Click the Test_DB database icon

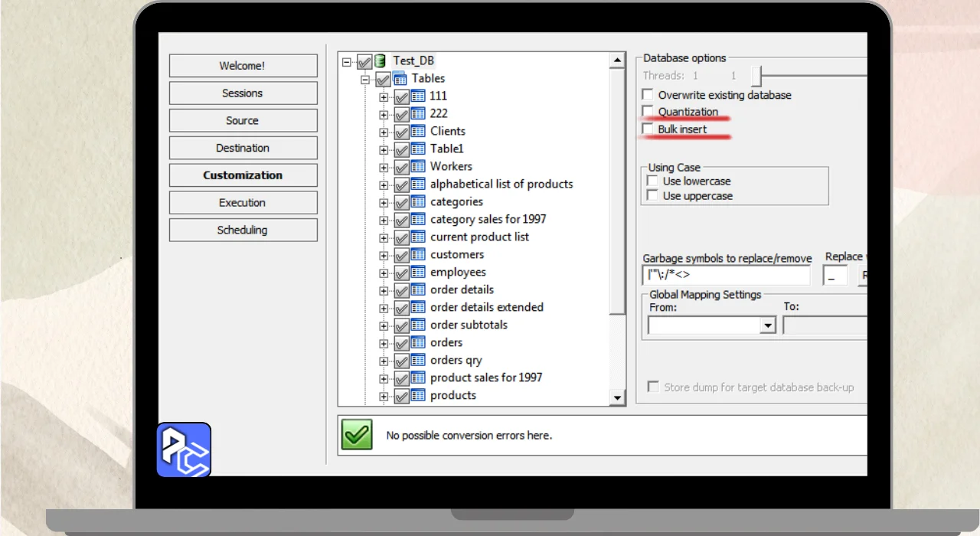point(381,60)
